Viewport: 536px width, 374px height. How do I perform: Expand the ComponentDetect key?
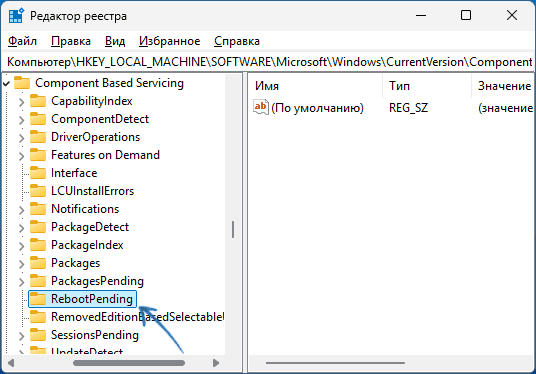[22, 120]
